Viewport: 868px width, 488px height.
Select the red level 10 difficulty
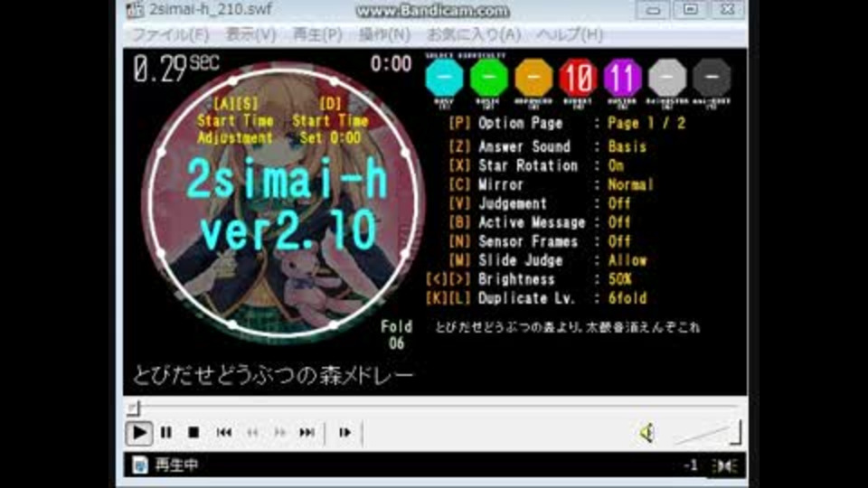pos(578,78)
